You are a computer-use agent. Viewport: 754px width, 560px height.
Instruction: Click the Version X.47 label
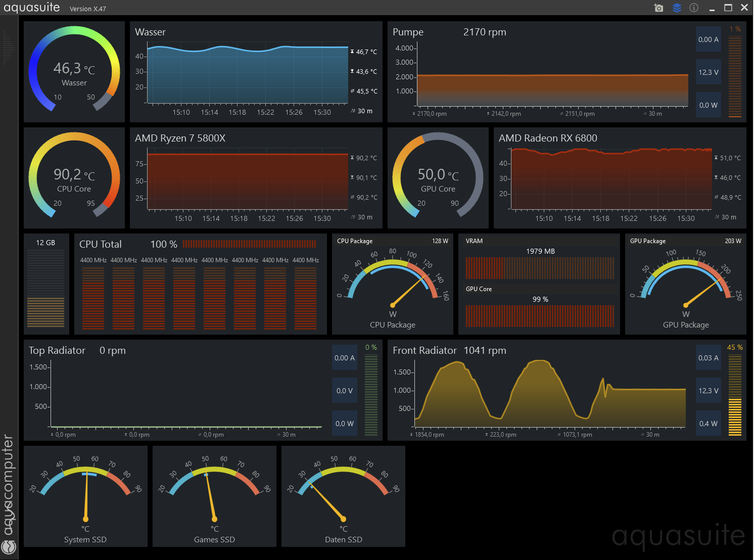88,9
